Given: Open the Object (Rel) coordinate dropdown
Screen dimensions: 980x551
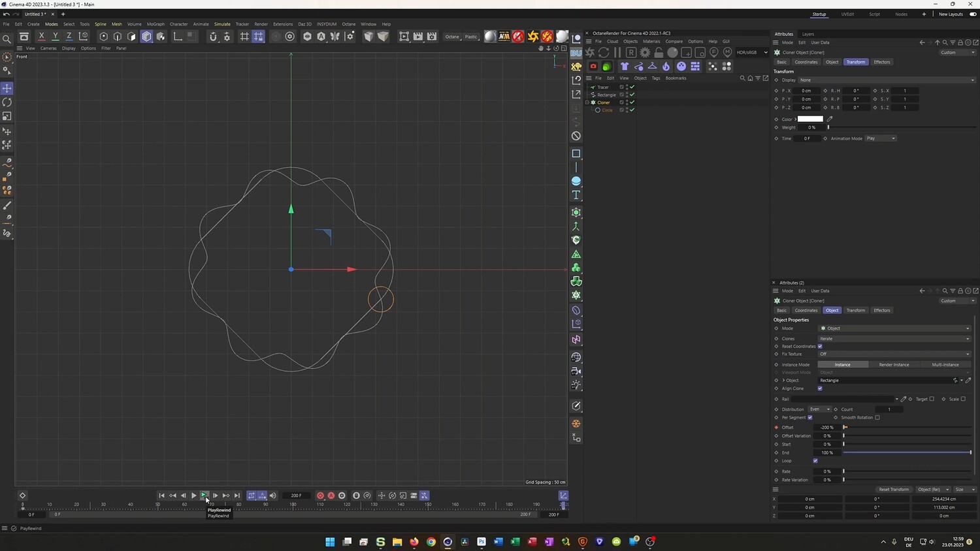Looking at the screenshot, I should tap(932, 489).
